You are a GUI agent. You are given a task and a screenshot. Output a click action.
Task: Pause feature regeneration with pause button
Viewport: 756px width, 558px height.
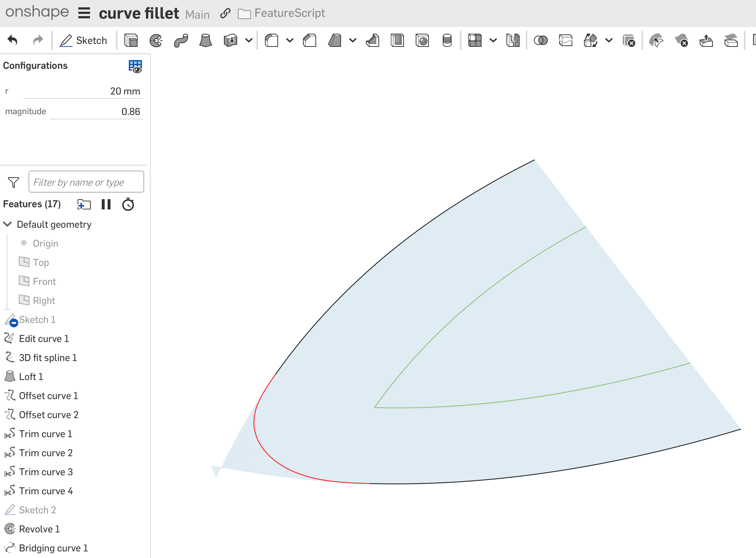(106, 204)
